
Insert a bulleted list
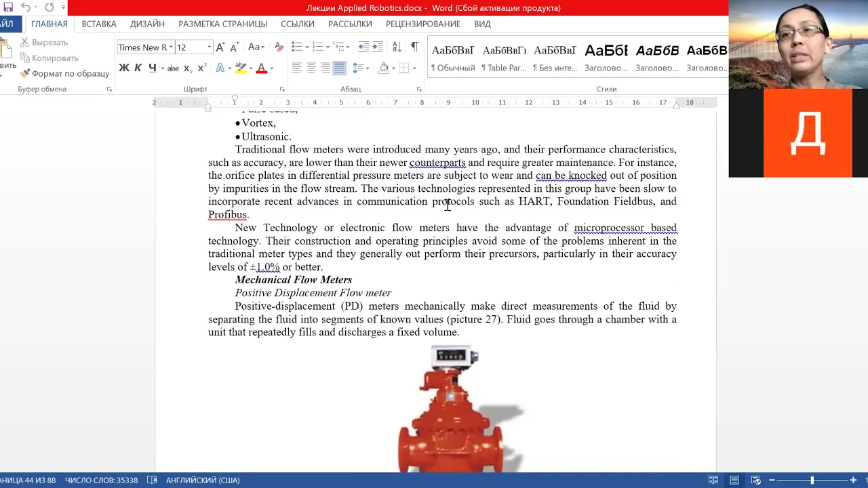click(x=296, y=47)
